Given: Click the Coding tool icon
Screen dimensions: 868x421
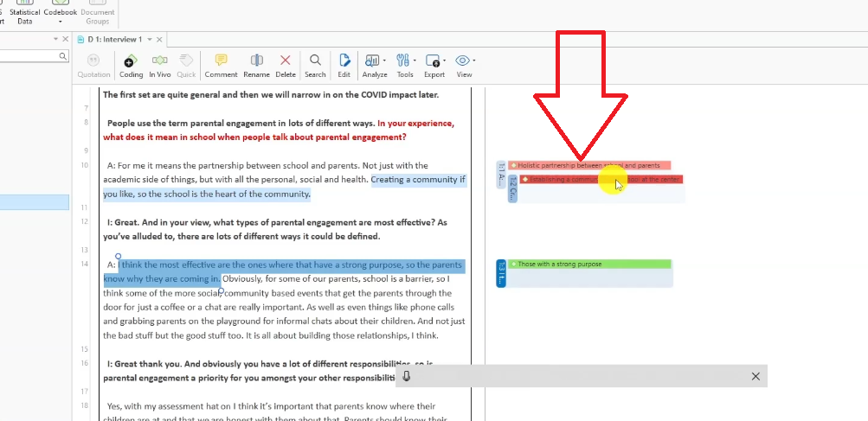Looking at the screenshot, I should 131,63.
